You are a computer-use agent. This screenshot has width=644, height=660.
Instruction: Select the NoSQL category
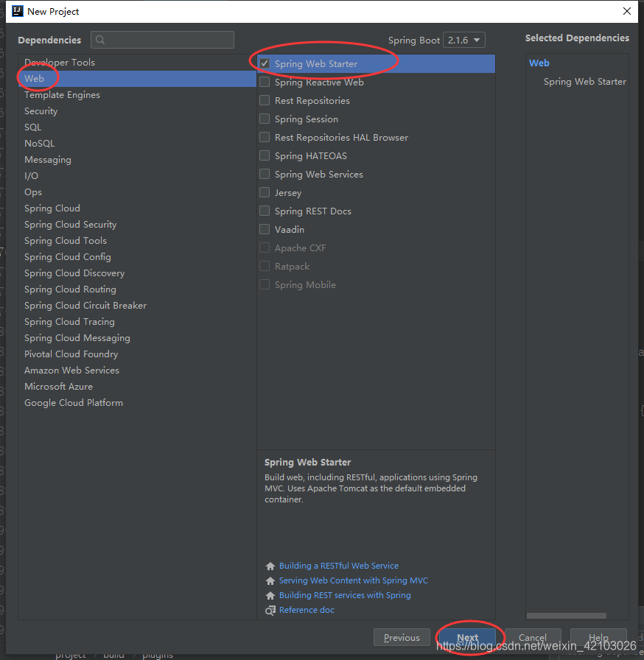(137, 144)
